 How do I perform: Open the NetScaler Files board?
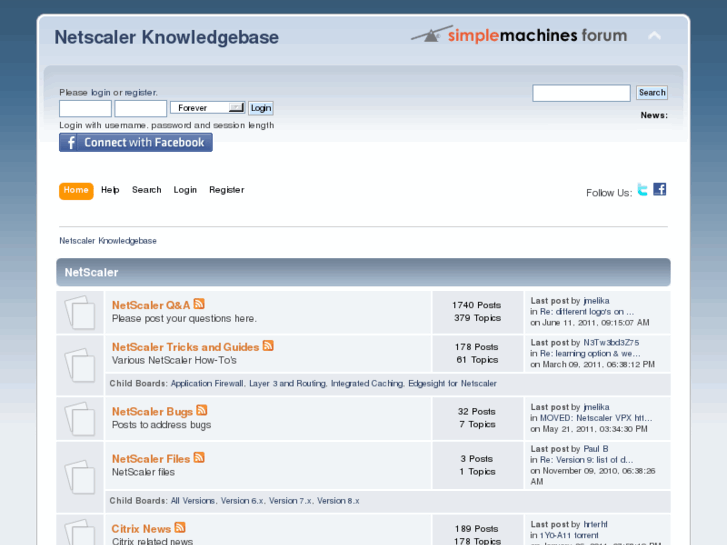(x=151, y=459)
